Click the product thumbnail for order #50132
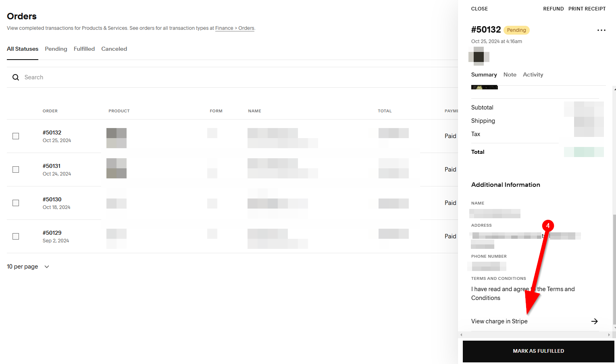Viewport: 616px width, 364px height. point(117,138)
